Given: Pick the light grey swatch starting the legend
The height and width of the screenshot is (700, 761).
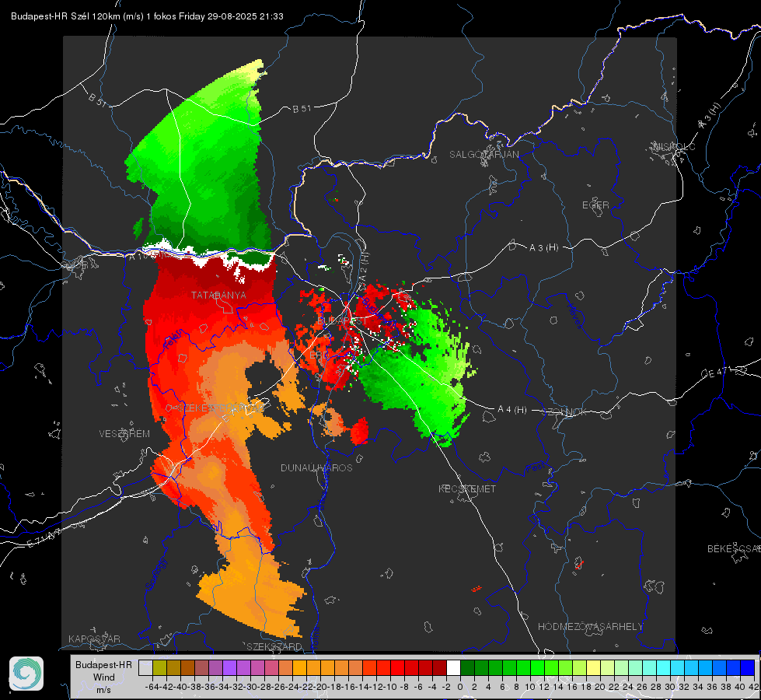Looking at the screenshot, I should (x=145, y=668).
